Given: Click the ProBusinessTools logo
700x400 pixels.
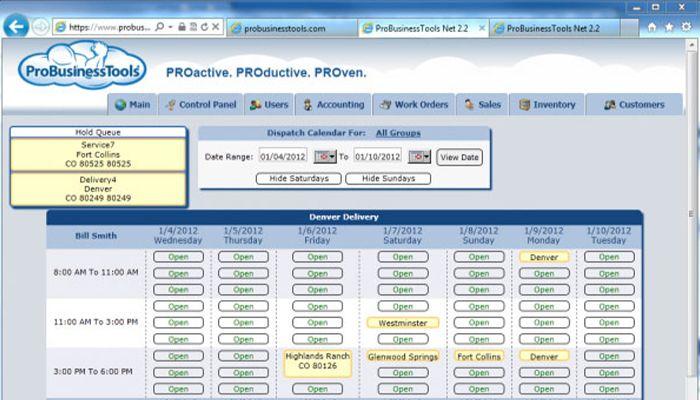Looking at the screenshot, I should click(82, 66).
